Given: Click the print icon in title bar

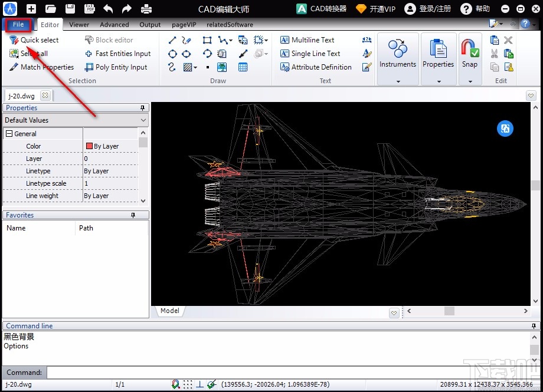Looking at the screenshot, I should click(145, 9).
